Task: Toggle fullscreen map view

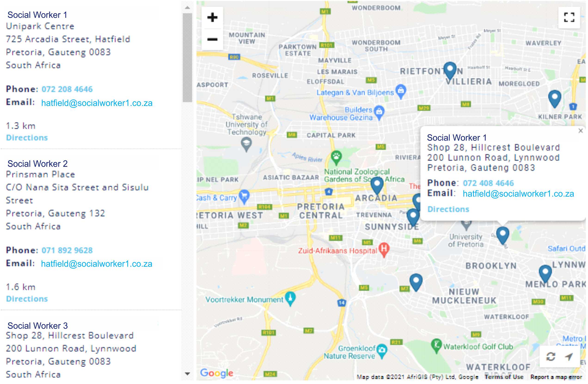Action: tap(569, 18)
